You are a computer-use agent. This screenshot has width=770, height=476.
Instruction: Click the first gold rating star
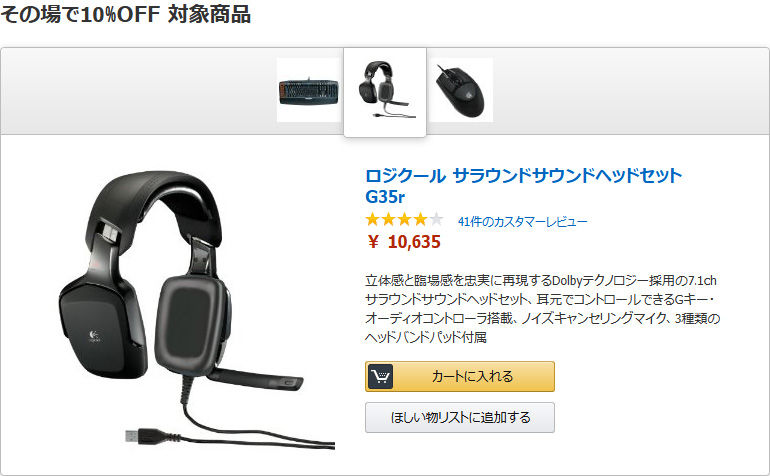373,219
